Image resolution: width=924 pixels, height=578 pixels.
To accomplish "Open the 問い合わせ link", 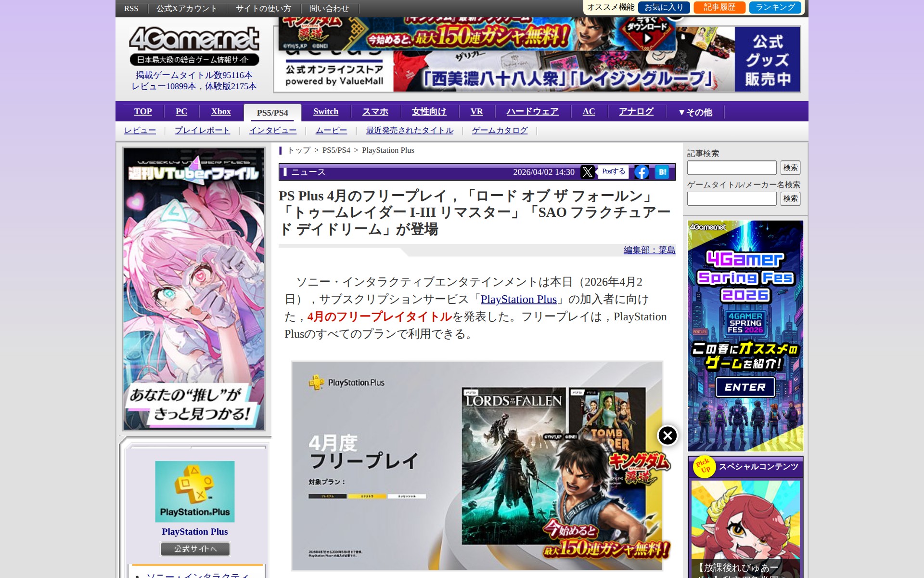I will (x=329, y=9).
